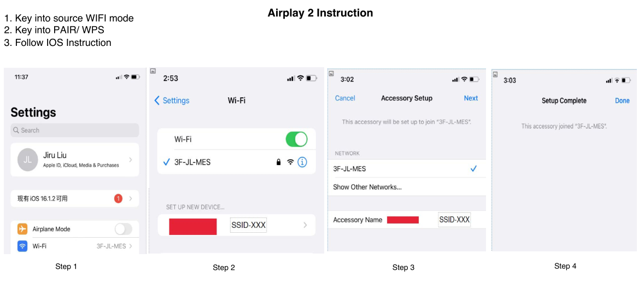Go back to Settings from Wi-Fi
Viewport: 644px width, 294px height.
pyautogui.click(x=172, y=101)
